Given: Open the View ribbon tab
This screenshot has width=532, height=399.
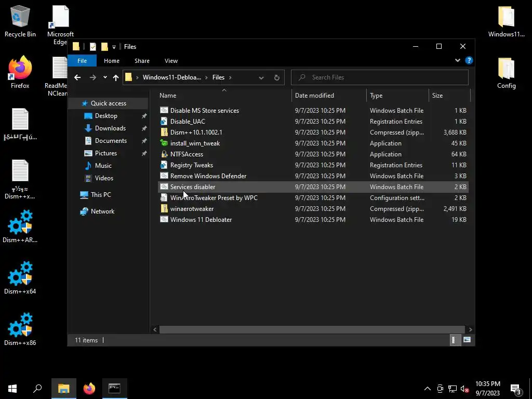Looking at the screenshot, I should coord(171,61).
